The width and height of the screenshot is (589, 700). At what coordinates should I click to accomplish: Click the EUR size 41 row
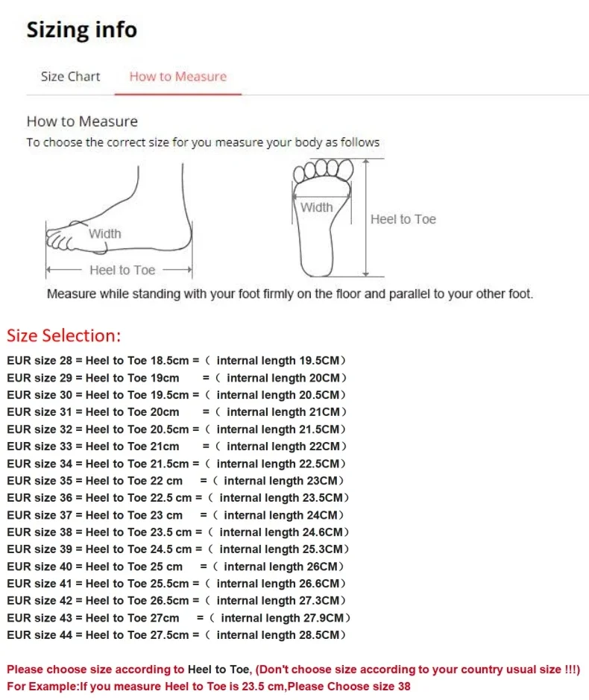click(177, 584)
